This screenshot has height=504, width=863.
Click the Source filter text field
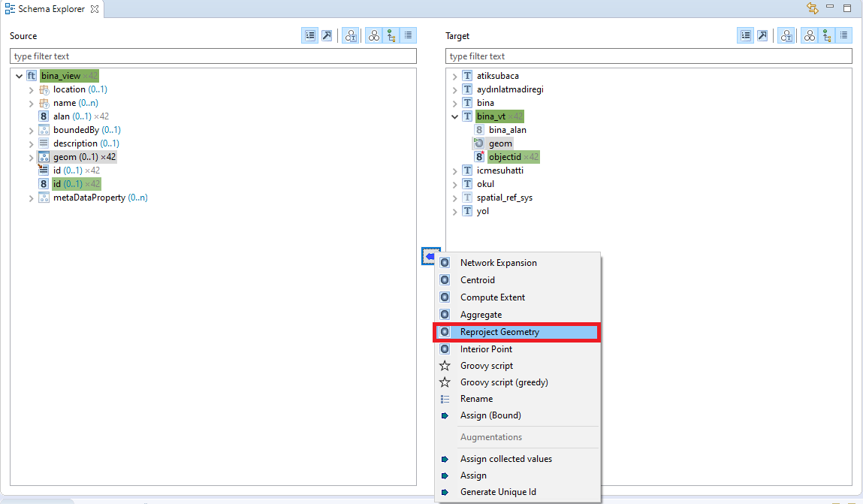point(213,56)
